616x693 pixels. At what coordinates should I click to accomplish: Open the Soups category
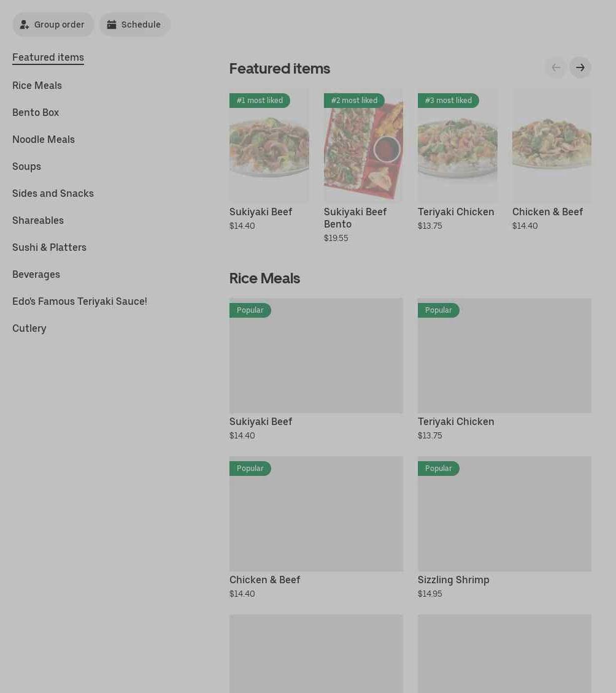(x=26, y=166)
